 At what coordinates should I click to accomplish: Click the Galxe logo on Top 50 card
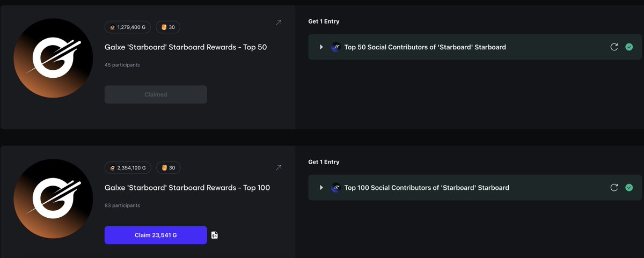(53, 58)
